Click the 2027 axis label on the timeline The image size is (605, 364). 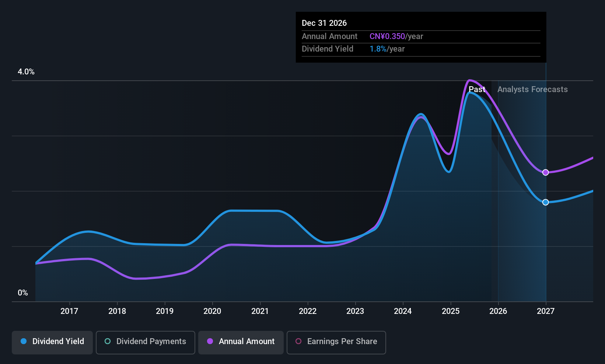[546, 311]
